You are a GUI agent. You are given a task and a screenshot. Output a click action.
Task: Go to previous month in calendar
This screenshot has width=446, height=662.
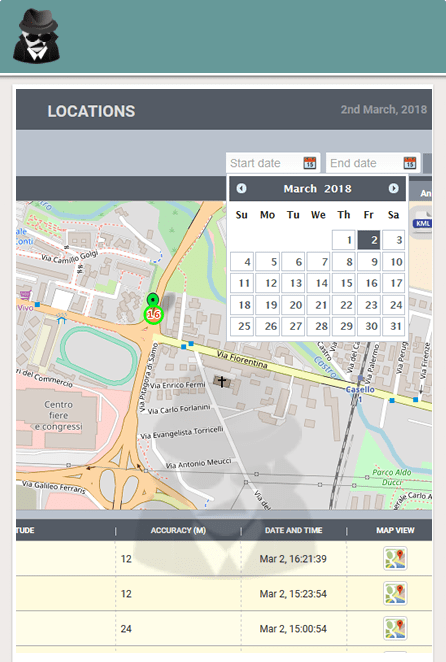click(x=241, y=188)
